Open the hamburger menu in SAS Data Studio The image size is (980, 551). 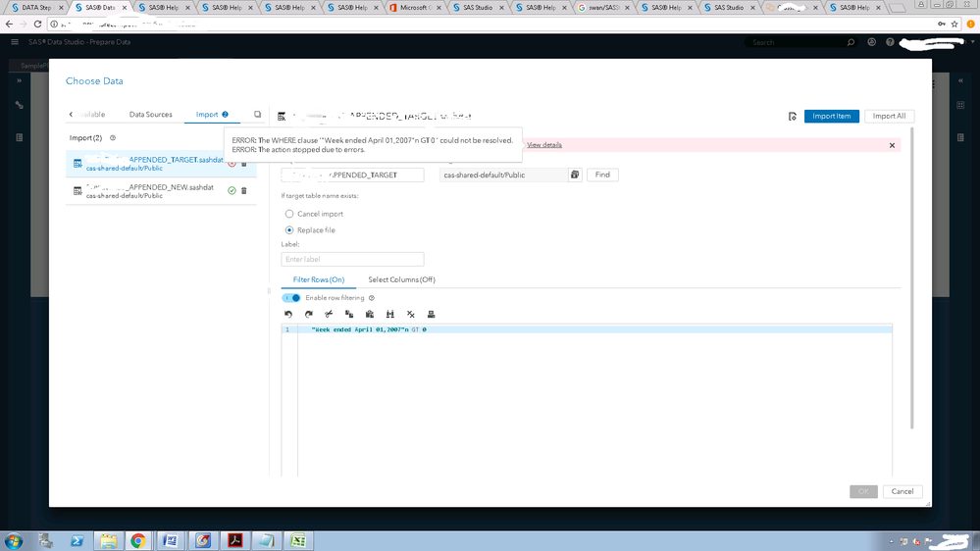coord(15,42)
